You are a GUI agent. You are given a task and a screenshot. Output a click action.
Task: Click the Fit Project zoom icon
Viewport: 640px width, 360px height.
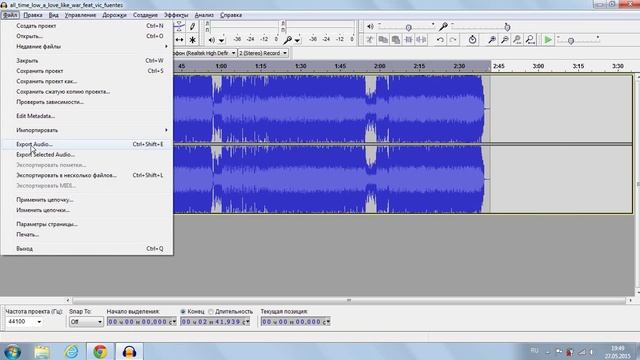pyautogui.click(x=530, y=40)
